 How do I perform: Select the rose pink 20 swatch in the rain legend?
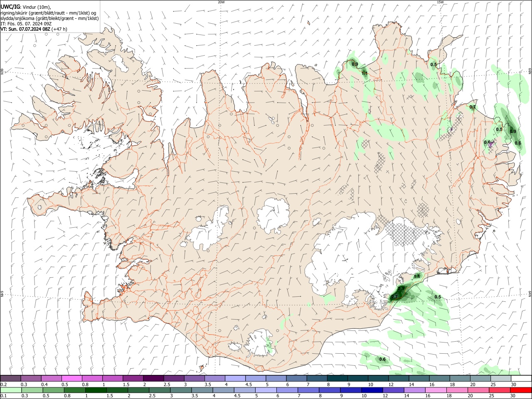[478, 390]
